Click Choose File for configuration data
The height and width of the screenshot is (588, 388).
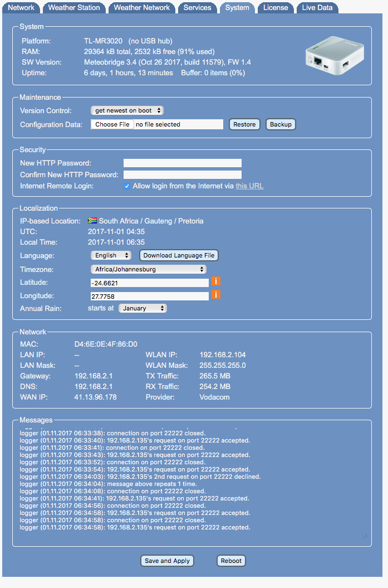click(x=112, y=124)
